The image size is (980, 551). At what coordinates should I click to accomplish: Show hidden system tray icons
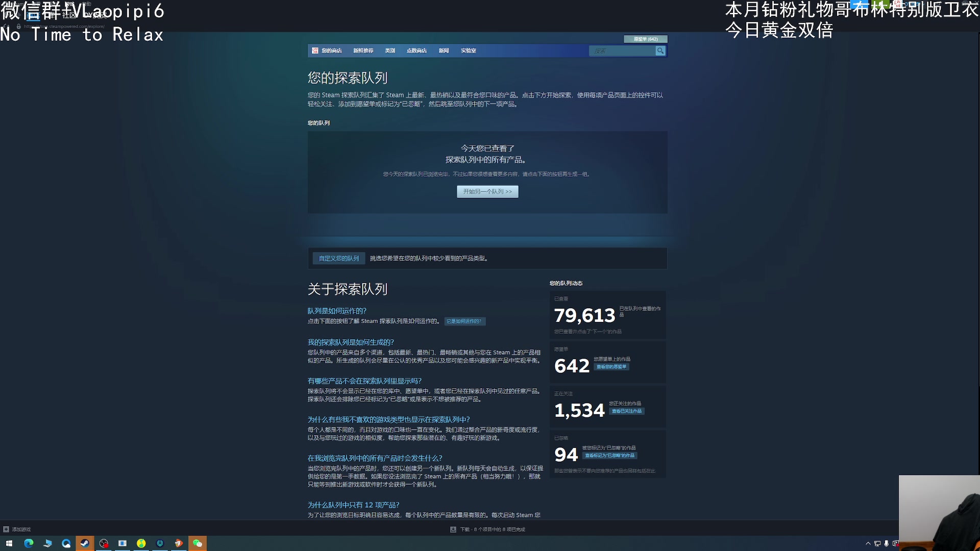(x=868, y=543)
